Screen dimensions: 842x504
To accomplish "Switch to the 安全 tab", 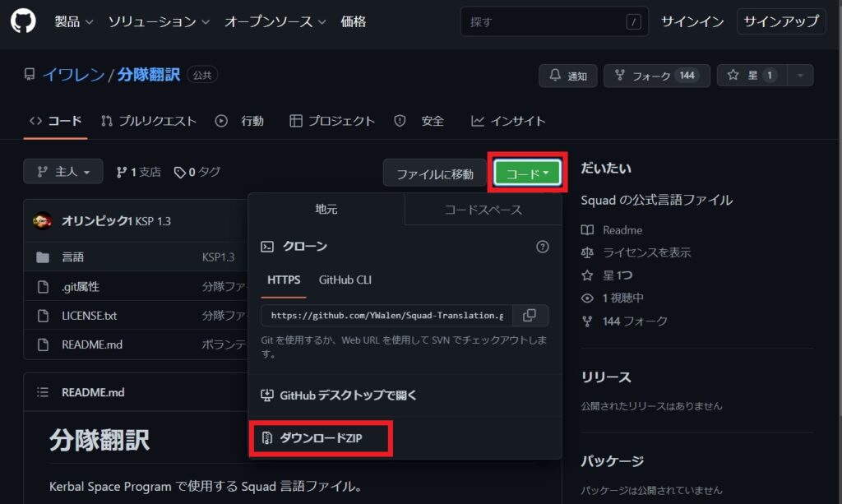I will click(x=419, y=121).
